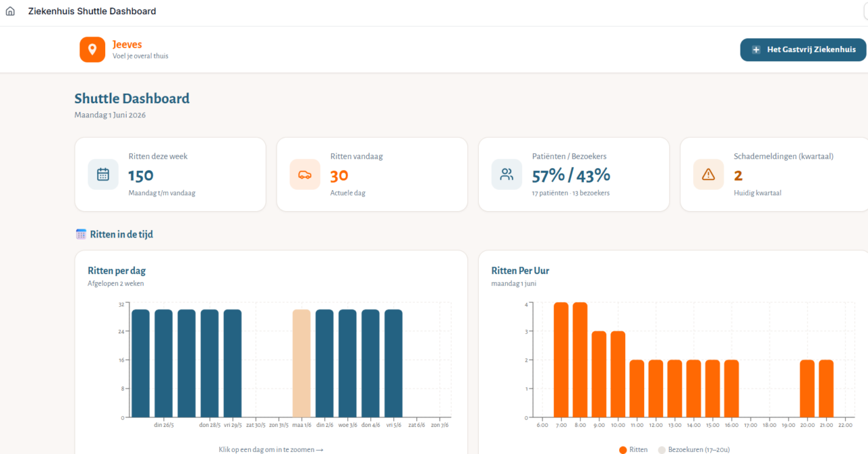Select the vri 5/6 bar in Ritten per dag
Viewport: 868px width, 454px height.
393,363
